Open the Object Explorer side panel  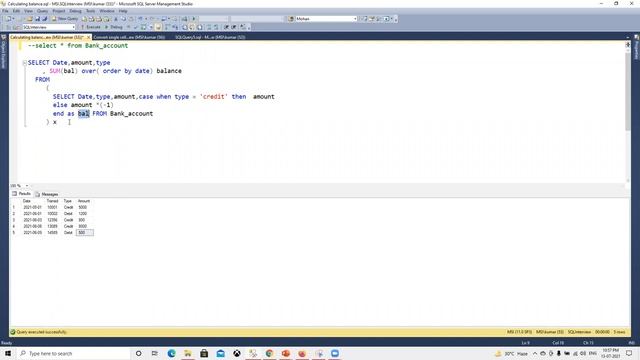point(4,52)
